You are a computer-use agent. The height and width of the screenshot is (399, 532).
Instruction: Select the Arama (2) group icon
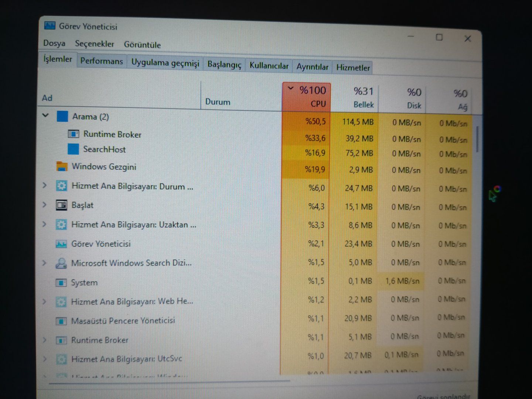62,116
